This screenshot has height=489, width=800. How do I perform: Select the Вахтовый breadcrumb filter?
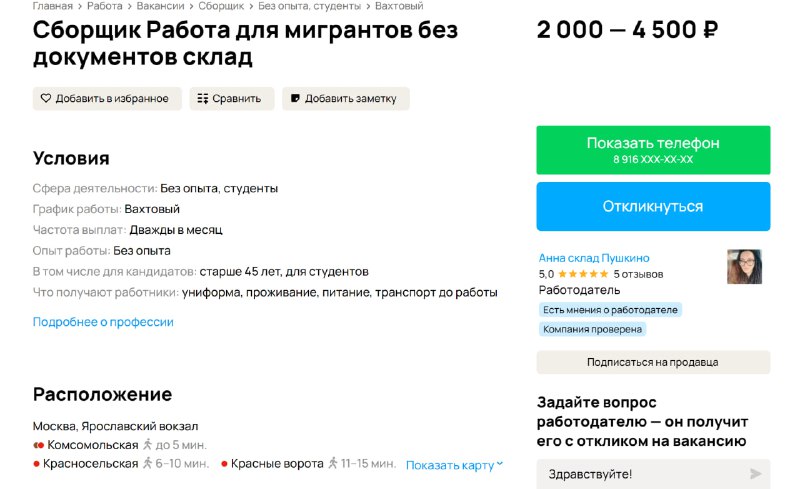click(399, 6)
